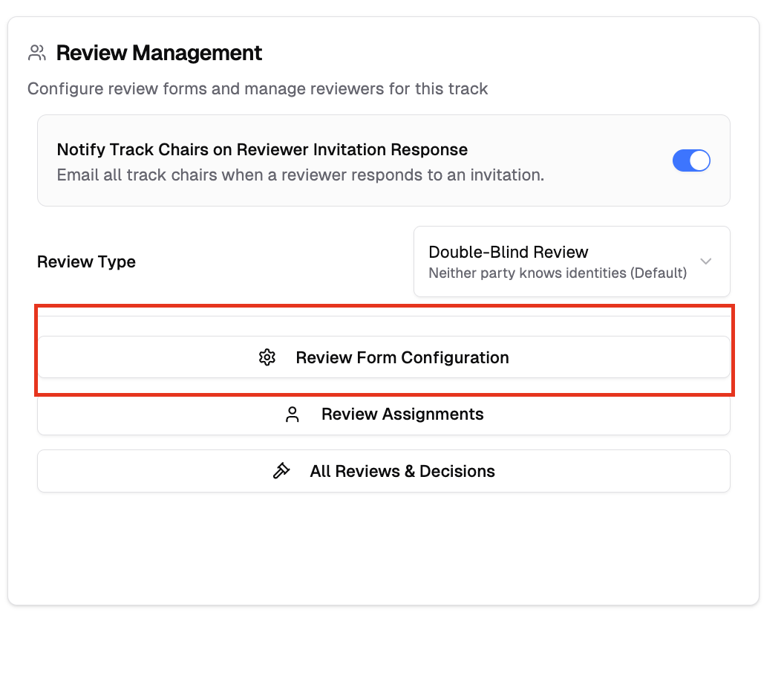Image resolution: width=784 pixels, height=679 pixels.
Task: Select the "Double-Blind Review" text in the combo box
Action: pyautogui.click(x=509, y=252)
